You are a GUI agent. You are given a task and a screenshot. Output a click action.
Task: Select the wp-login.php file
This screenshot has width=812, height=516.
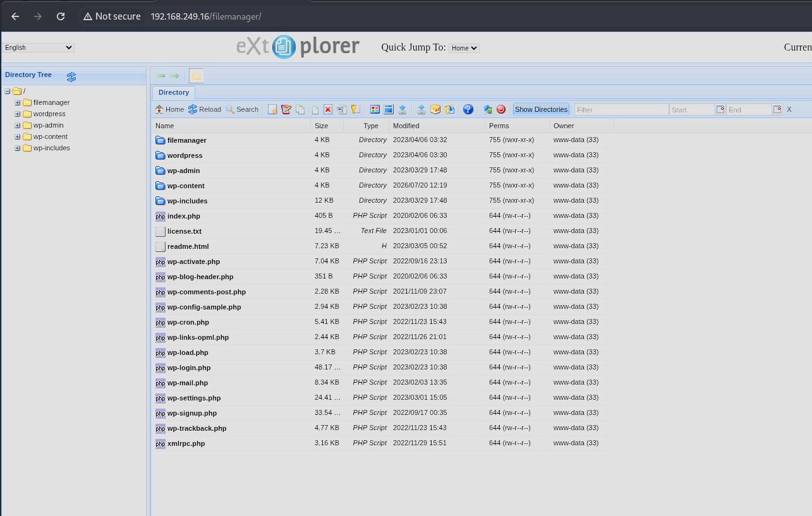tap(379, 368)
